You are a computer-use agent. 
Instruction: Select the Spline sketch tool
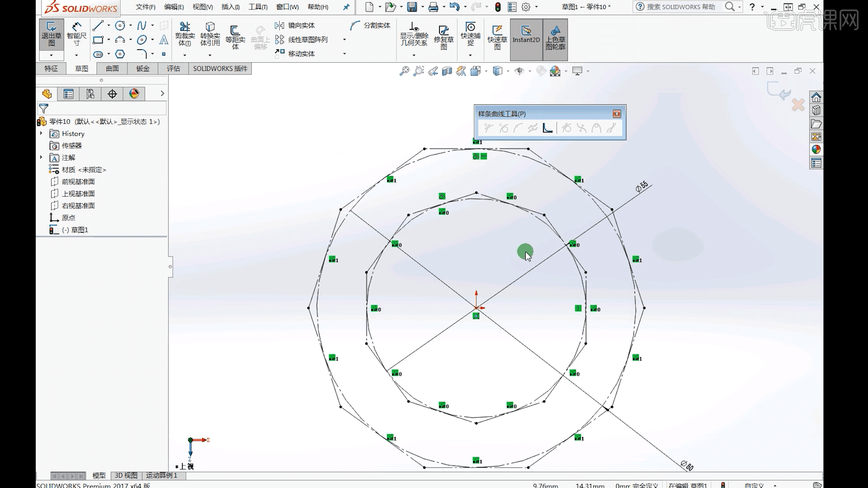[x=142, y=26]
